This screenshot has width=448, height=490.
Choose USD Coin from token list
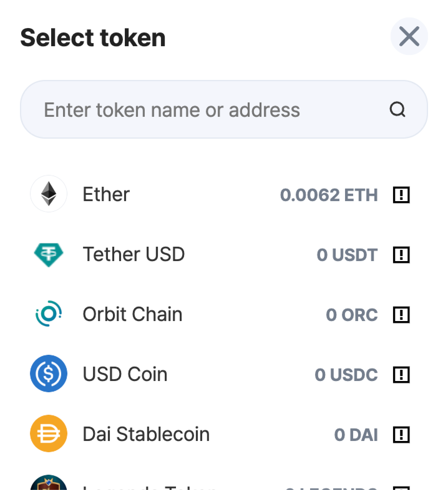(x=125, y=374)
